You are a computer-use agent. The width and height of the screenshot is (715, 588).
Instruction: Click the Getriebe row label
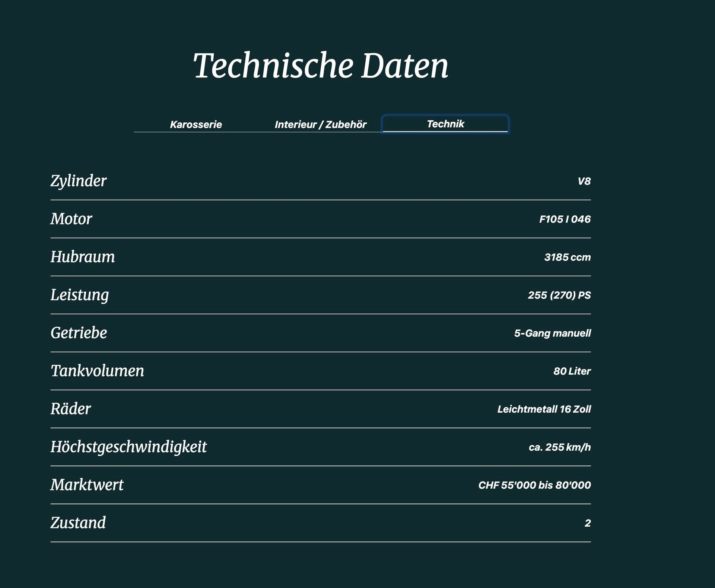[x=79, y=333]
